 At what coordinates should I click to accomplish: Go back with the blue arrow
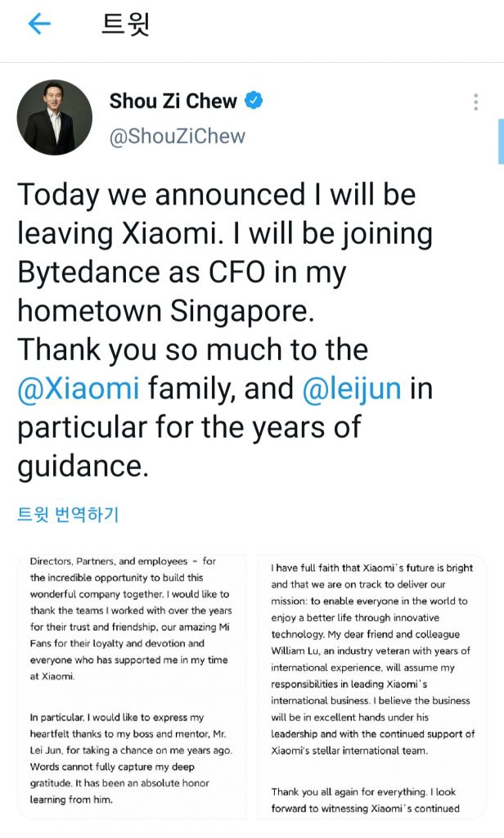(x=38, y=25)
